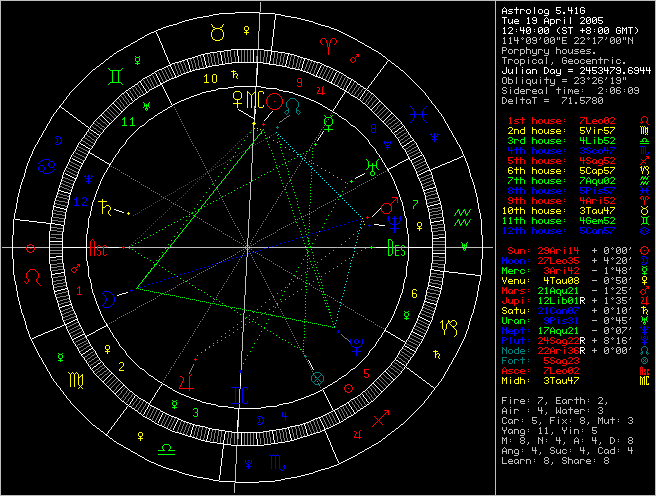Click the Taurus glyph in the outer zodiac ring
The width and height of the screenshot is (656, 496).
[217, 32]
